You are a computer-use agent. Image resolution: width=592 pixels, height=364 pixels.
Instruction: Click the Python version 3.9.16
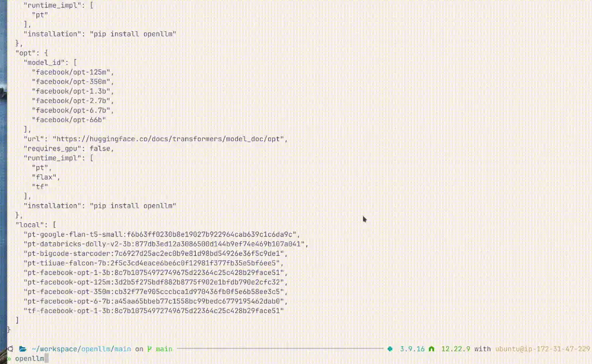click(x=412, y=349)
